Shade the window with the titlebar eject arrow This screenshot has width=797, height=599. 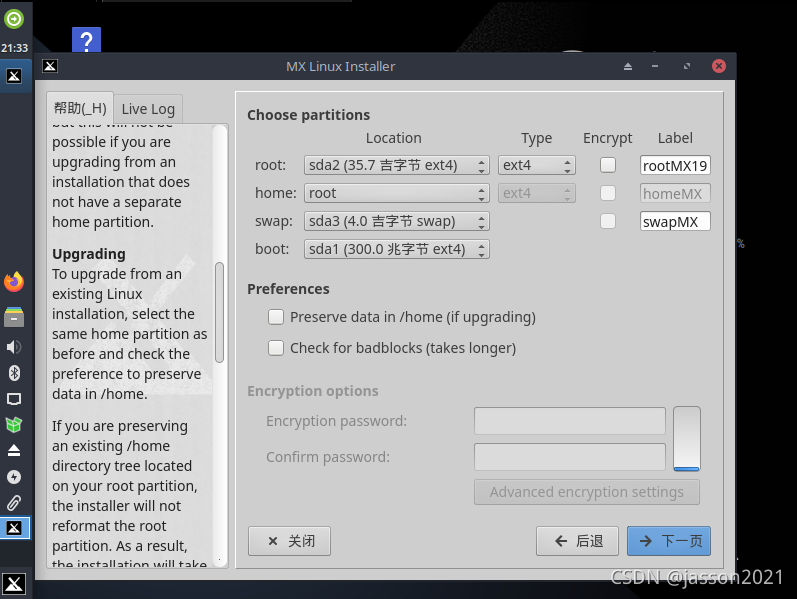coord(628,66)
